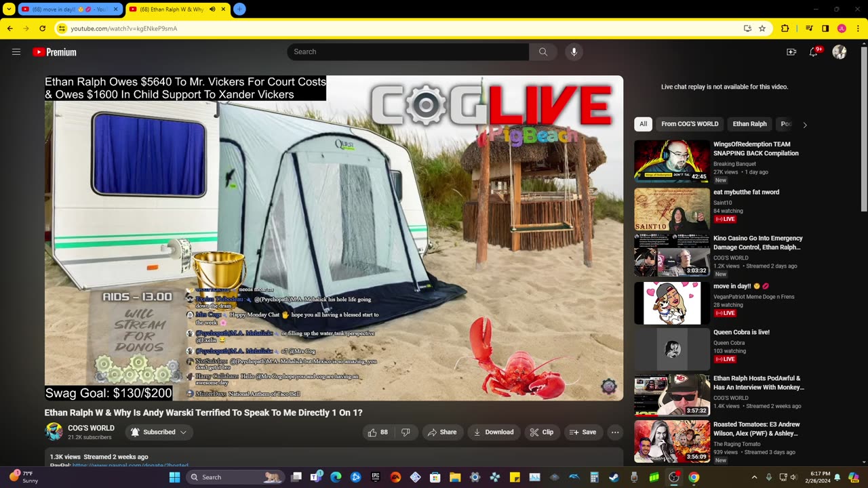Go forward in browser history
Screen dimensions: 868x488
tap(26, 28)
